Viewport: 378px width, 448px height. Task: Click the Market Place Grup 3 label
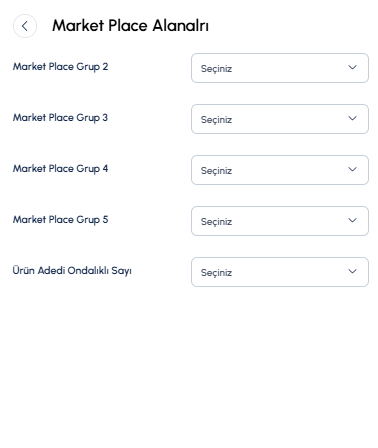pyautogui.click(x=60, y=118)
